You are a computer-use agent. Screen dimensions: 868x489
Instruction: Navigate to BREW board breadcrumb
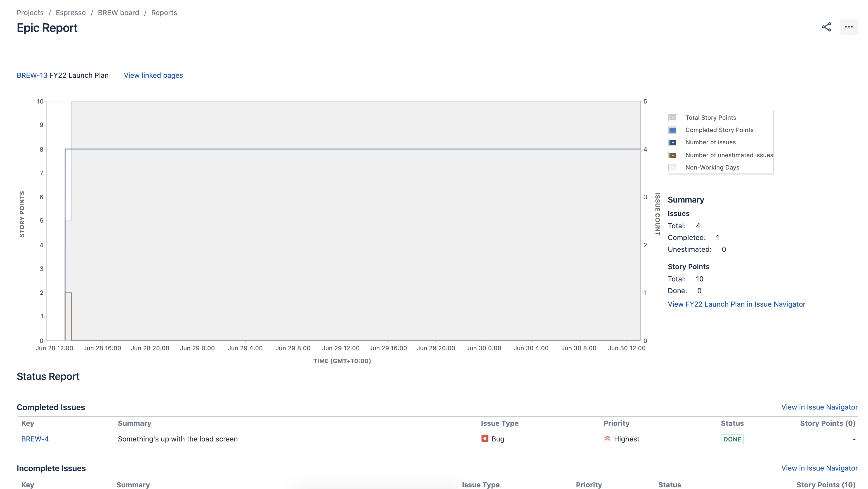click(x=118, y=13)
